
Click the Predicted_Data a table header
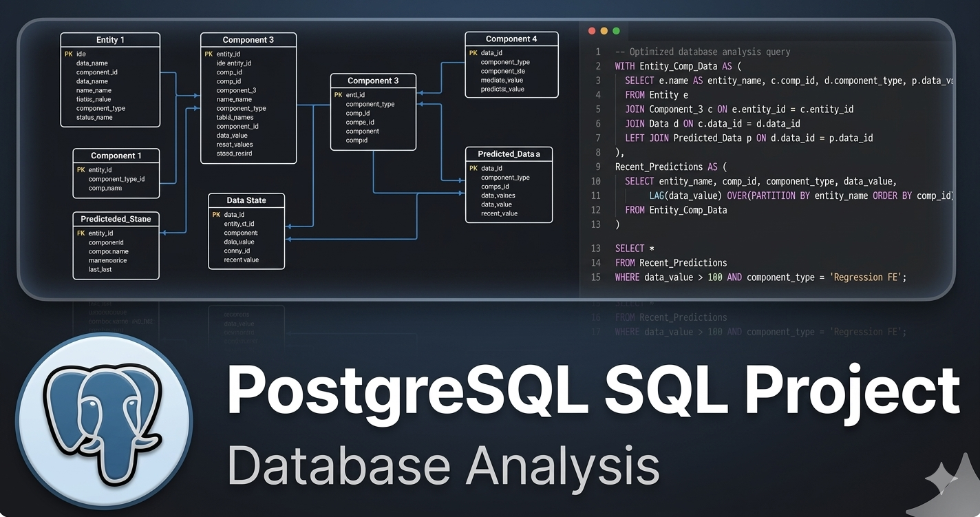(x=509, y=154)
